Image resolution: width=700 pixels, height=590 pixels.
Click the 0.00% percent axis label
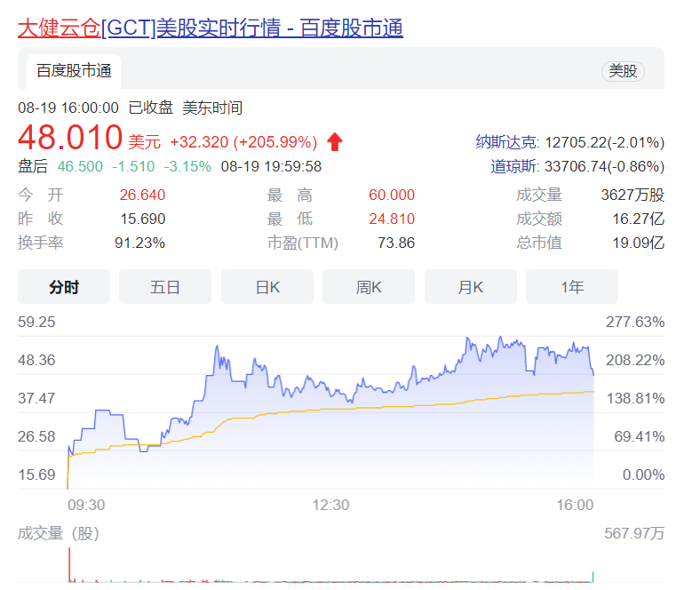tap(643, 474)
